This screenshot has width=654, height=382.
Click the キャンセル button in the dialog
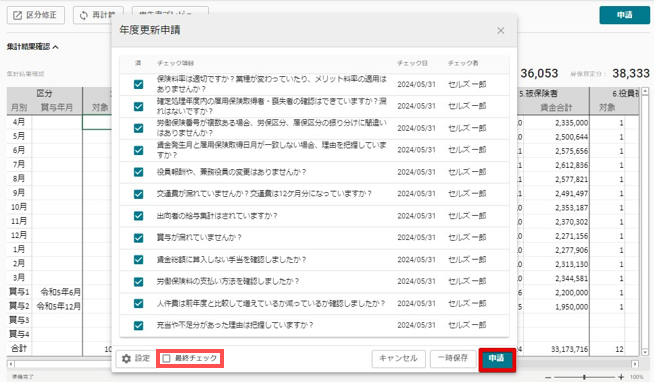398,358
